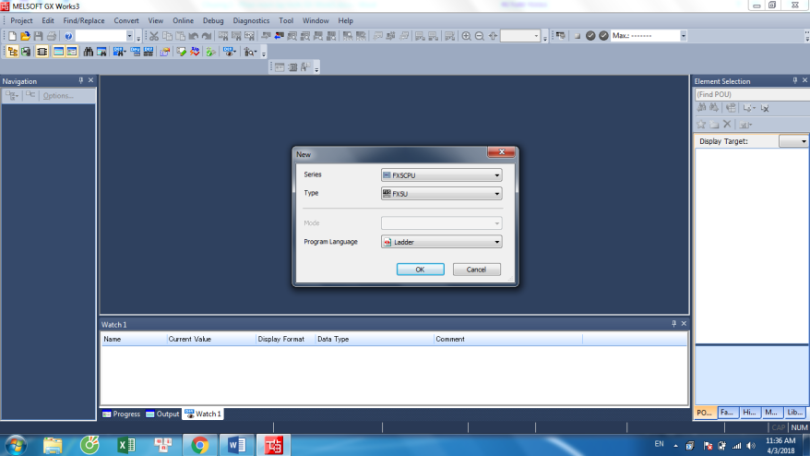Click the New project icon in toolbar

(12, 36)
